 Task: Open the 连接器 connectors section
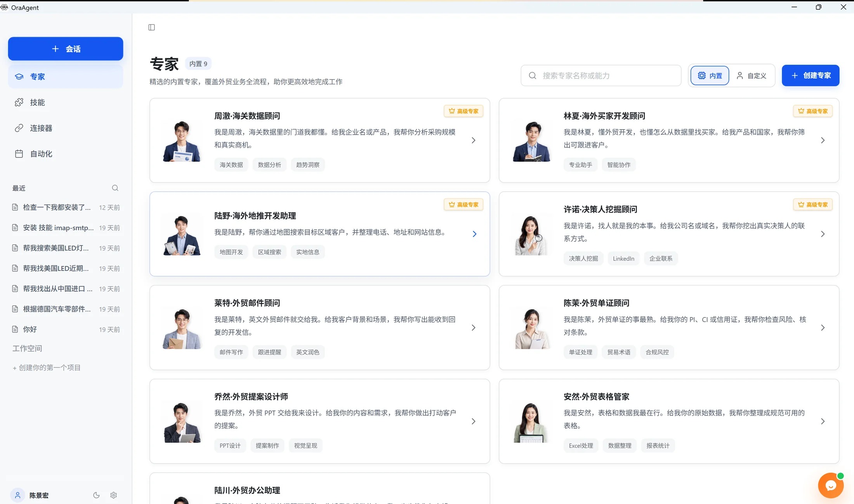pyautogui.click(x=66, y=128)
